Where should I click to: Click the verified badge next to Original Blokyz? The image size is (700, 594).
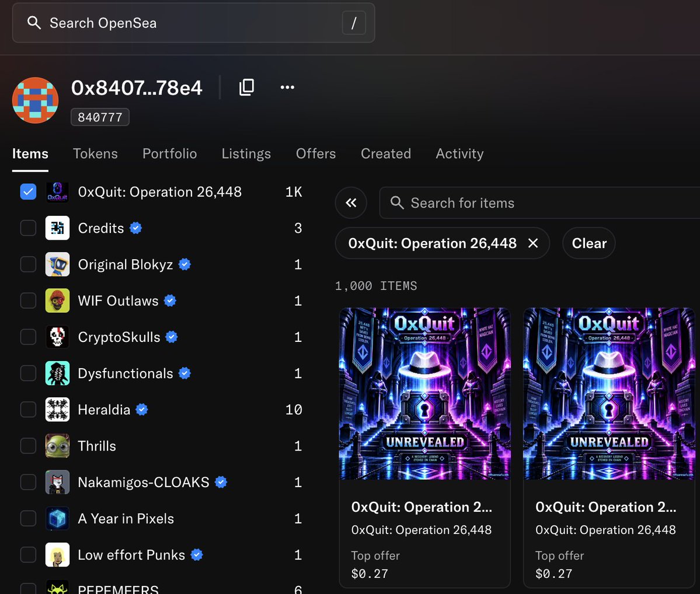(185, 264)
